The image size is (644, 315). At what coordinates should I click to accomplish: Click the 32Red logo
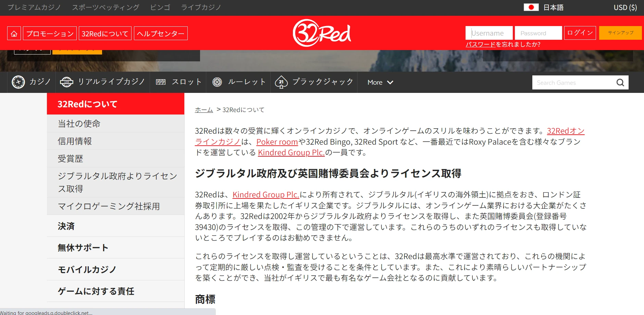click(322, 33)
